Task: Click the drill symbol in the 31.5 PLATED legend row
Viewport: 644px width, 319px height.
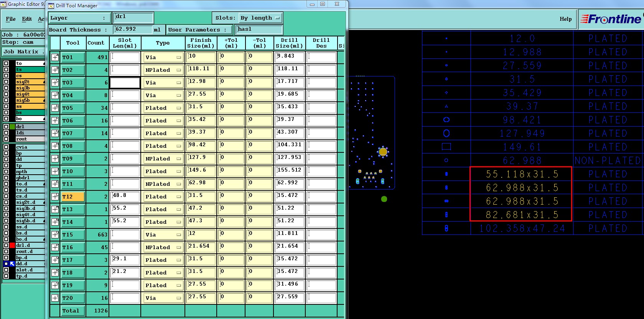Action: coord(446,79)
